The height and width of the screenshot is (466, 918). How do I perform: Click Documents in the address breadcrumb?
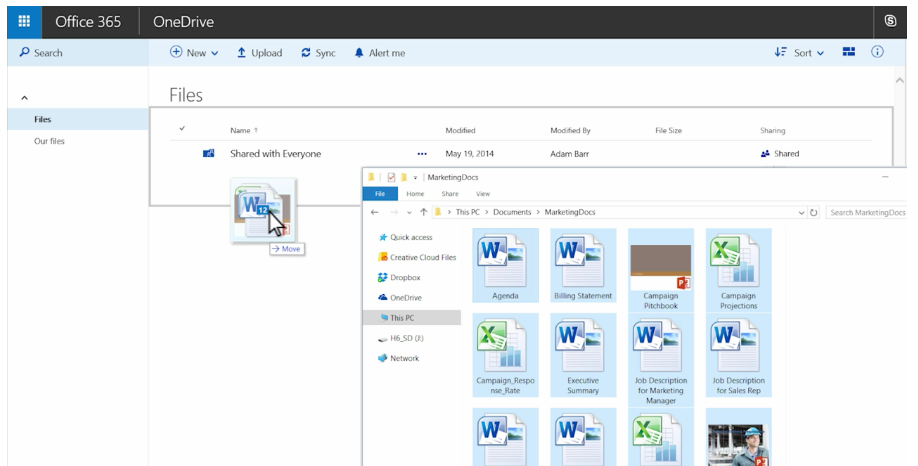click(512, 213)
